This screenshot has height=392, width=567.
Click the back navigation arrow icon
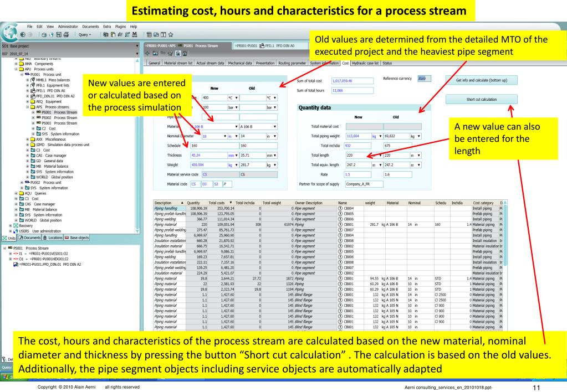tap(23, 35)
